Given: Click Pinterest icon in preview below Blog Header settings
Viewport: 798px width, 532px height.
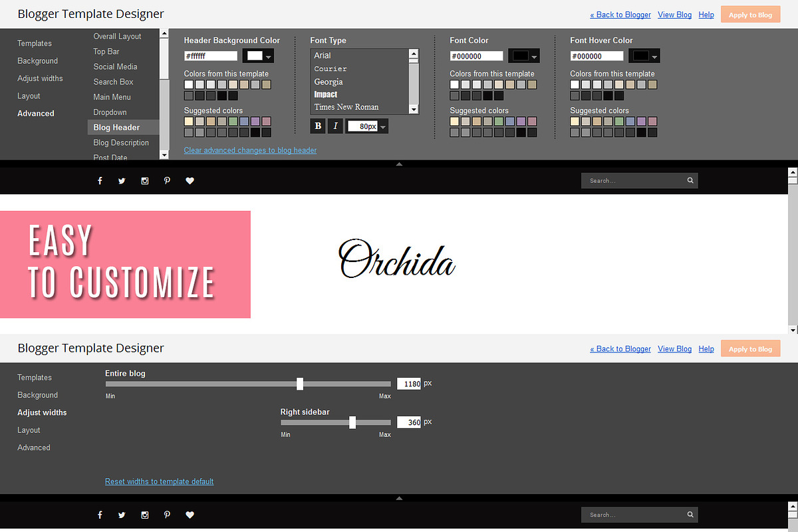Looking at the screenshot, I should [x=167, y=180].
